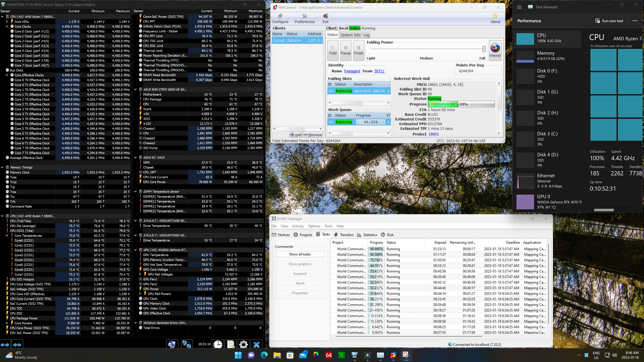
Task: Open Log tab in FAHControl
Action: tap(366, 35)
